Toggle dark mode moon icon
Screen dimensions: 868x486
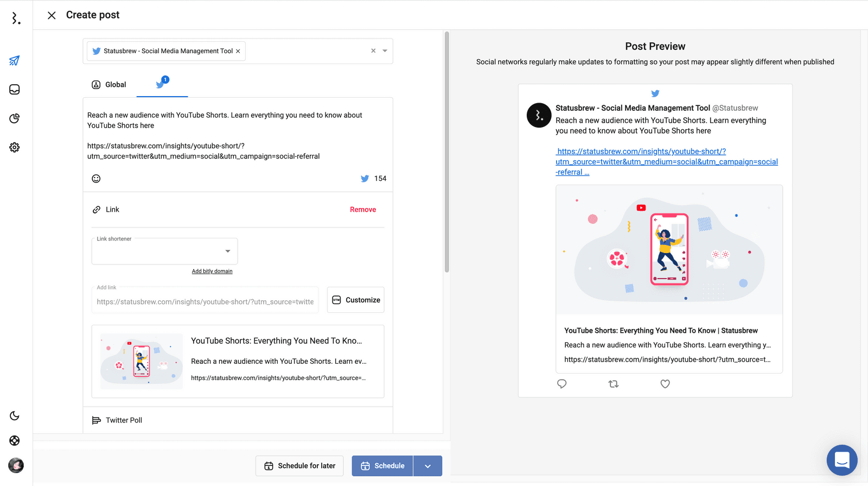click(x=15, y=416)
